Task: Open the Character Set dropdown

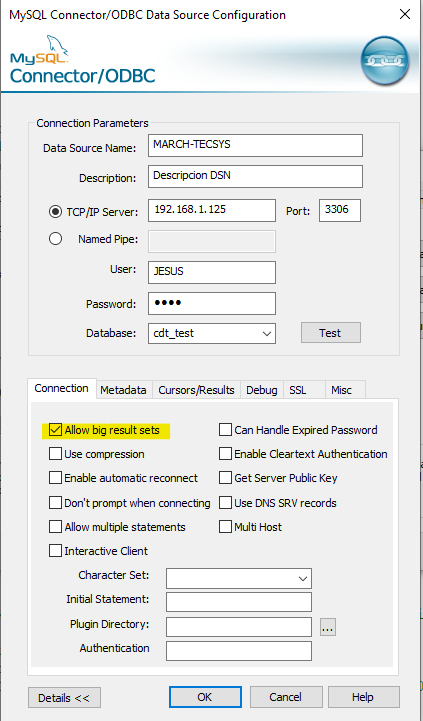Action: (x=303, y=579)
